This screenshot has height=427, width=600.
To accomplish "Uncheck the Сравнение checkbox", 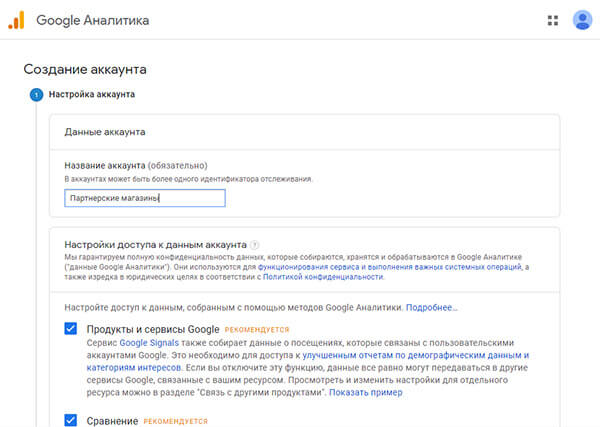I will [70, 420].
